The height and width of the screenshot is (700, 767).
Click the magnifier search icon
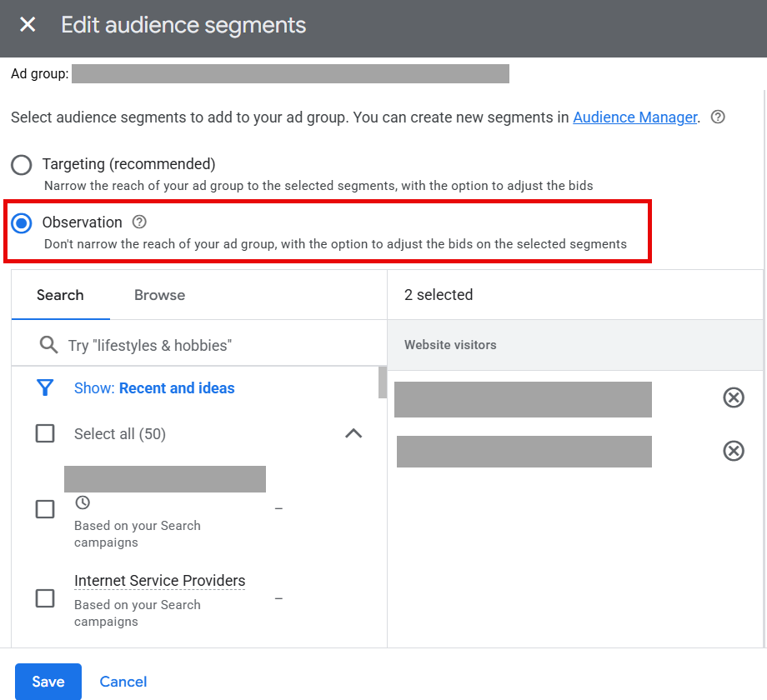coord(48,345)
